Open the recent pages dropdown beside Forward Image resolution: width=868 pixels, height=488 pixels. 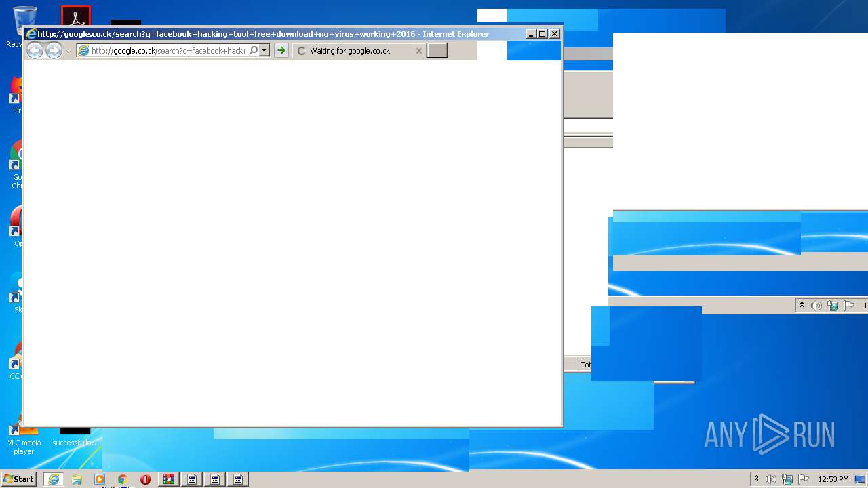(68, 51)
